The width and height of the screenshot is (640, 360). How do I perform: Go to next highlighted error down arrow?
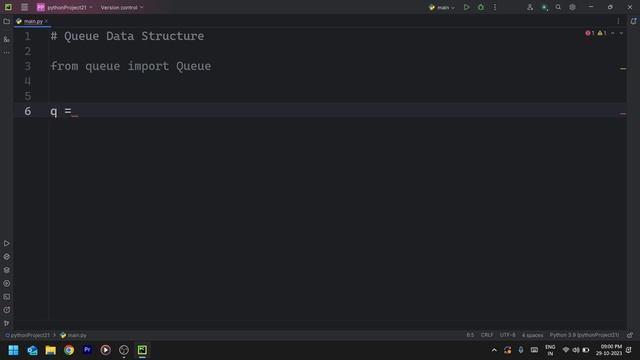(621, 33)
